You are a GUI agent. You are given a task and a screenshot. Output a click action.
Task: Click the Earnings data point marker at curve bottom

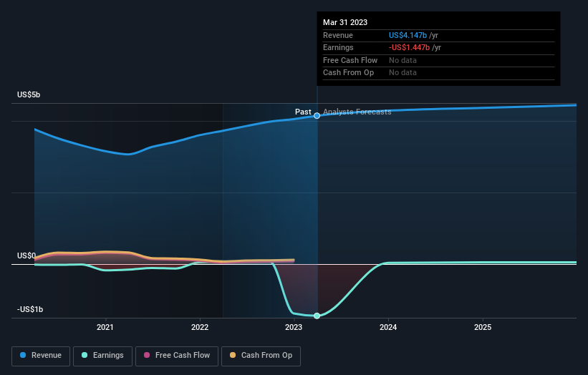317,316
